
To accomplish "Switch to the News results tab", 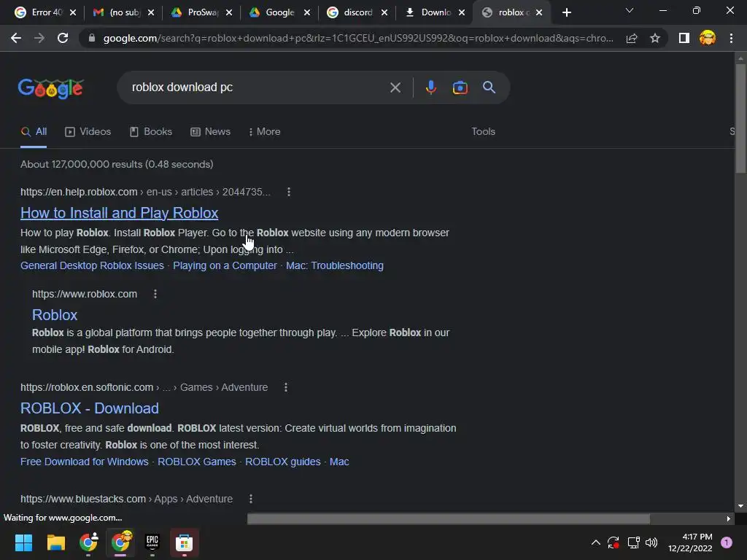I will [x=211, y=132].
